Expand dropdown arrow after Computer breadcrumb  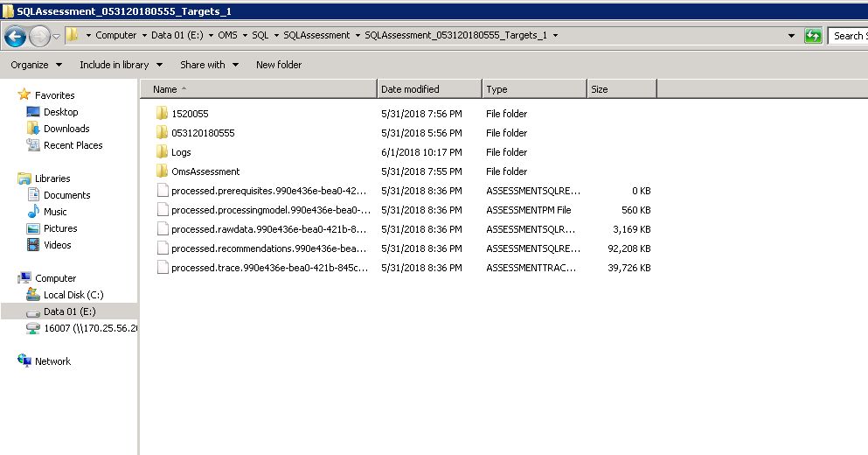click(144, 36)
